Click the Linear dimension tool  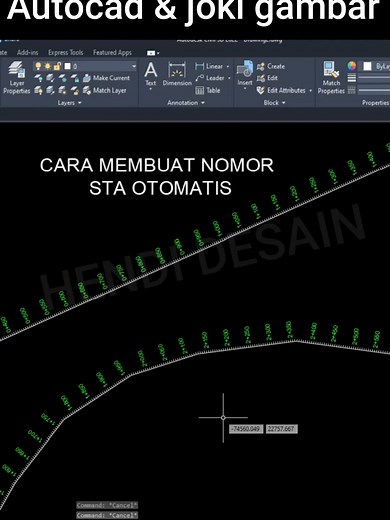tap(209, 66)
